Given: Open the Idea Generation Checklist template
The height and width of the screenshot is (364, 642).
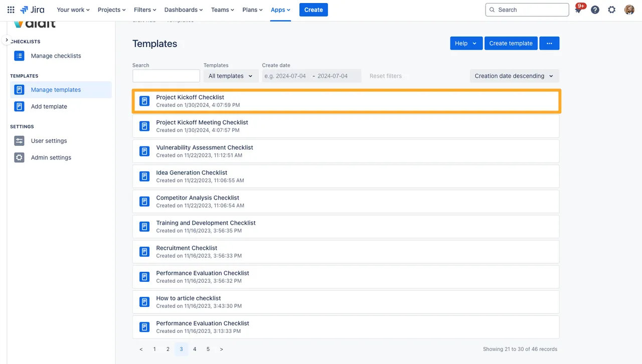Looking at the screenshot, I should [x=346, y=176].
